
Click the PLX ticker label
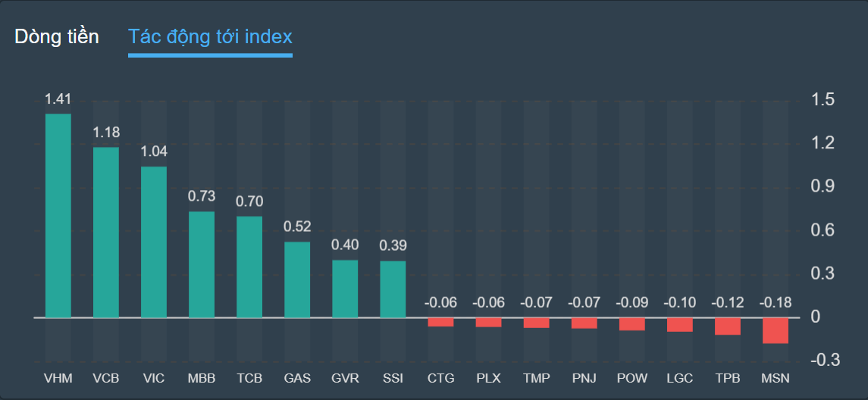(x=488, y=377)
